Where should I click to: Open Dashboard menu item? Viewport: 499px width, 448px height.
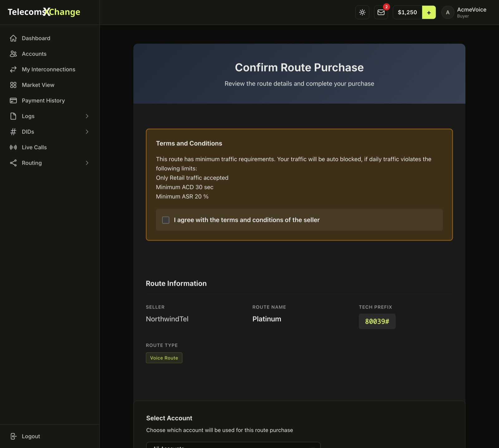pyautogui.click(x=50, y=38)
